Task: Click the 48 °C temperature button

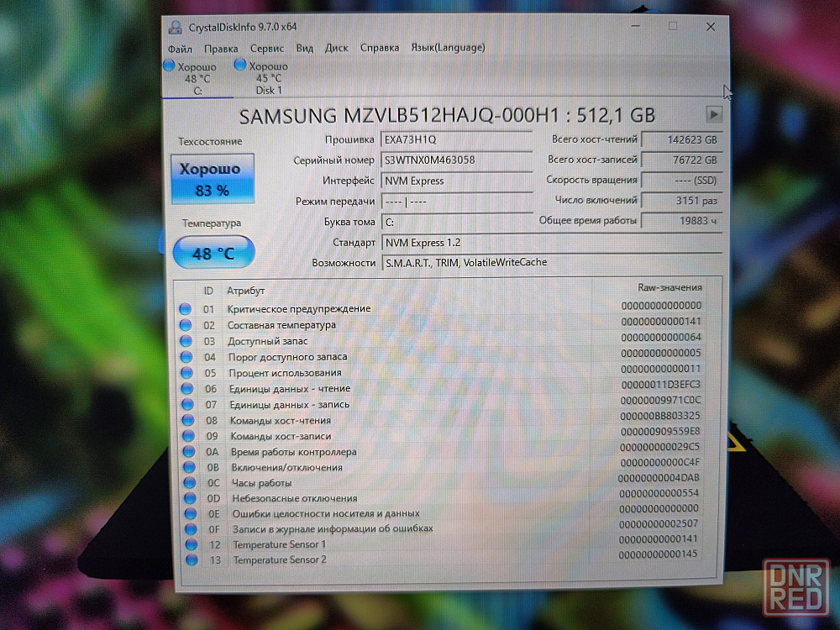Action: coord(213,252)
